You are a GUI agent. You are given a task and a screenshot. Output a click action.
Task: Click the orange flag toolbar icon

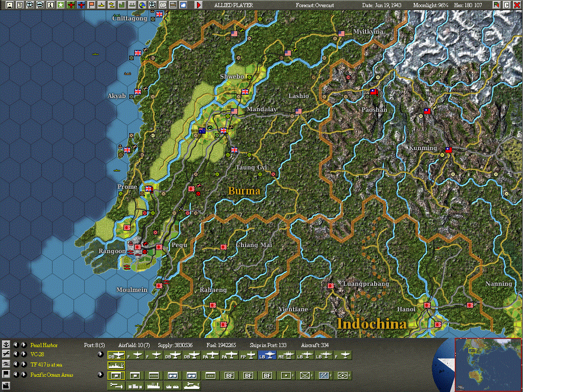(91, 5)
